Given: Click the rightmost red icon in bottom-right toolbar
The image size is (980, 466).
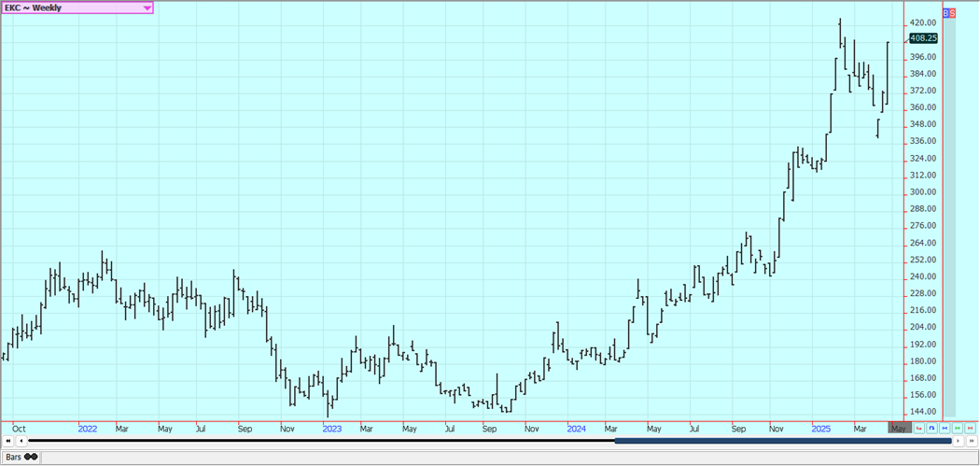Looking at the screenshot, I should click(971, 429).
